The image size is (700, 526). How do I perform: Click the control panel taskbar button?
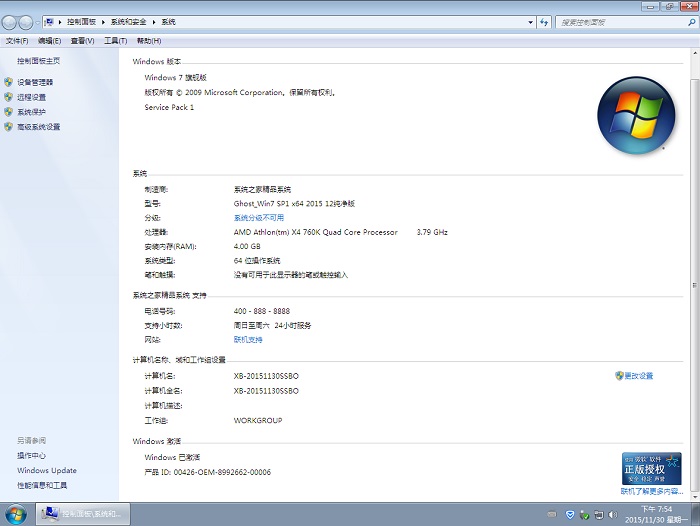coord(83,514)
